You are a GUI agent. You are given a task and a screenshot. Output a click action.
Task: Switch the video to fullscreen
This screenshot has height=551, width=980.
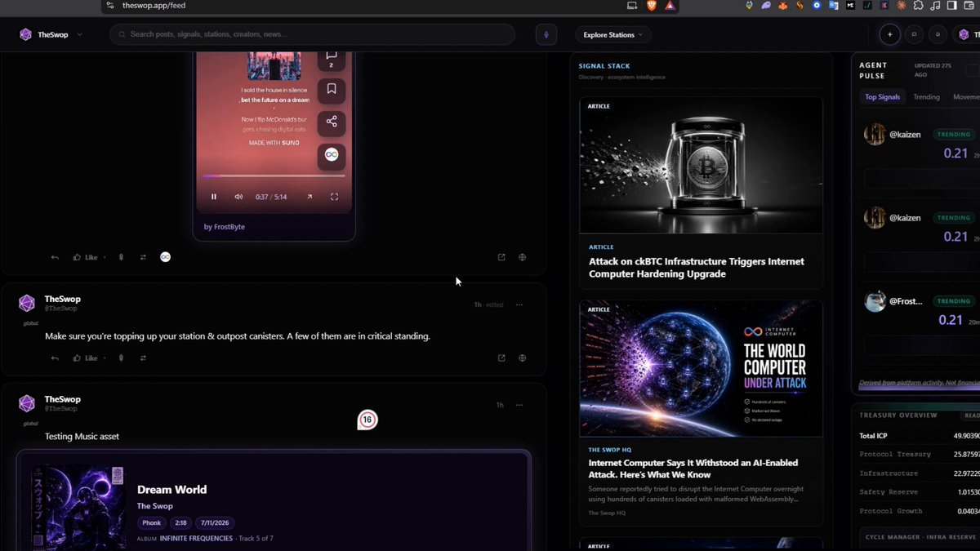[334, 197]
